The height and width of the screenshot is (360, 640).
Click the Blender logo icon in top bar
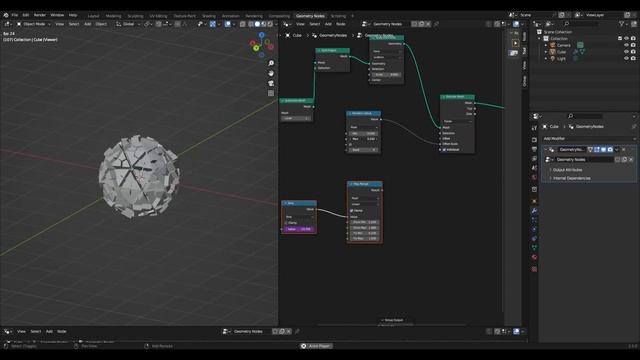[x=6, y=15]
